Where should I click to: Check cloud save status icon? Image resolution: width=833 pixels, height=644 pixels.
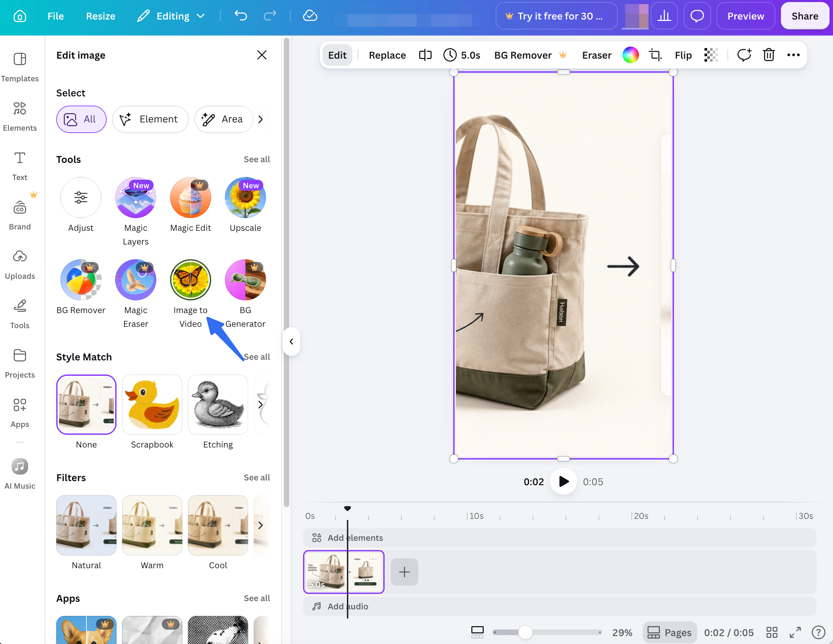point(310,16)
